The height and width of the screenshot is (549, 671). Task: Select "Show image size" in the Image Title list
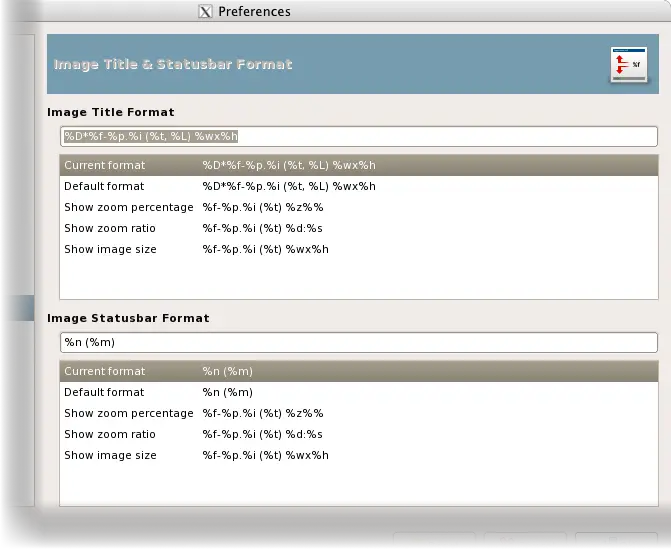[110, 250]
